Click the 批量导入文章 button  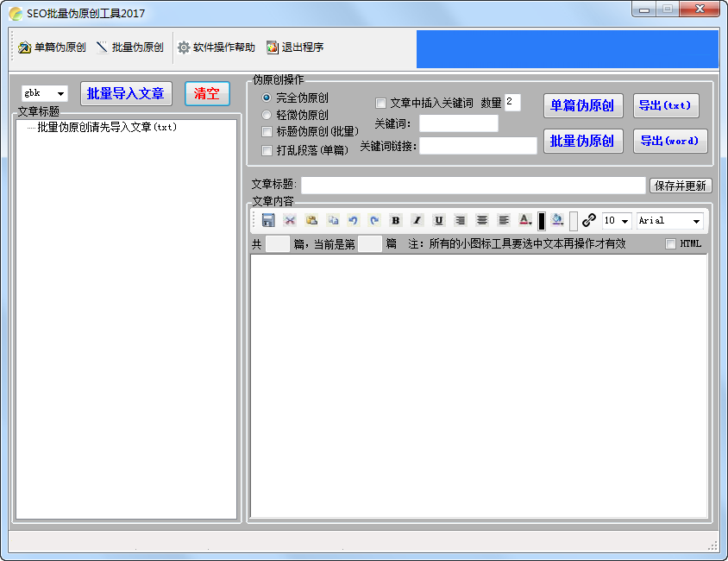[x=126, y=93]
